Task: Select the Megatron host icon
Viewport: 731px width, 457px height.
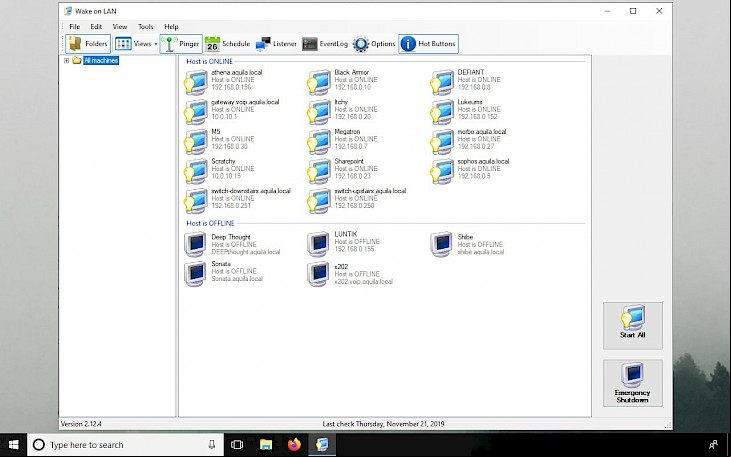Action: [x=318, y=142]
